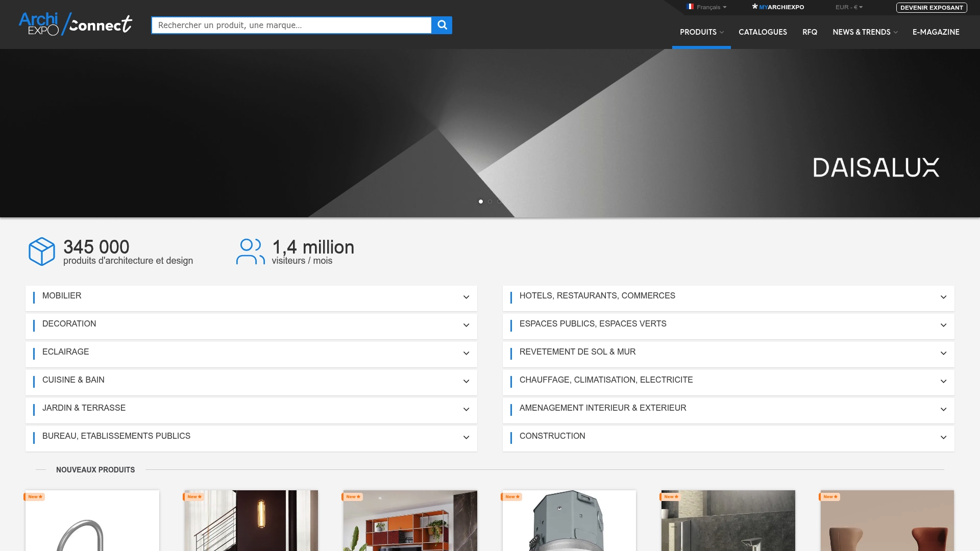Click the blue box products icon
Screen dimensions: 980x551
tap(41, 251)
